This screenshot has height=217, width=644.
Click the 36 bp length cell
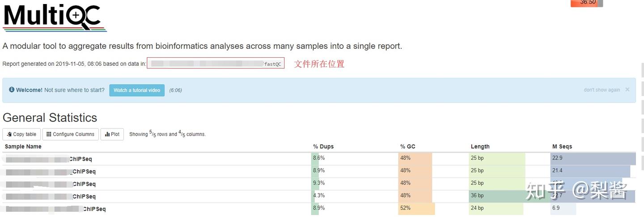point(477,196)
